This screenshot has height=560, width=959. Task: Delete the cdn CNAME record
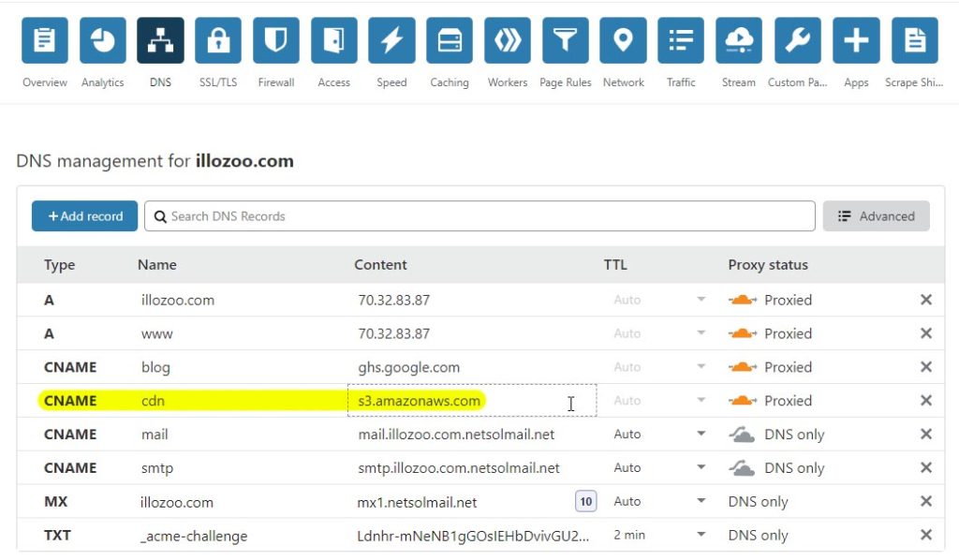926,401
